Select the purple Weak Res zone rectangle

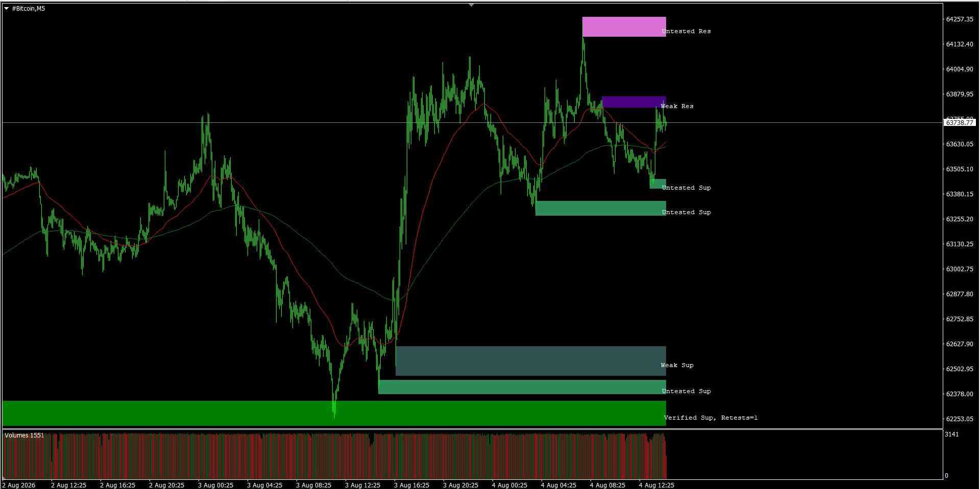tap(633, 102)
